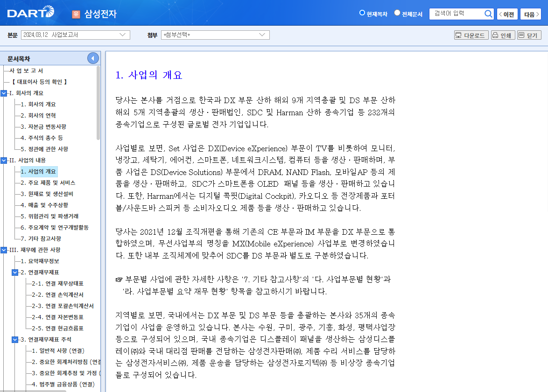
Task: Select III. 재무에 관한 사항 heading
Action: coord(35,250)
